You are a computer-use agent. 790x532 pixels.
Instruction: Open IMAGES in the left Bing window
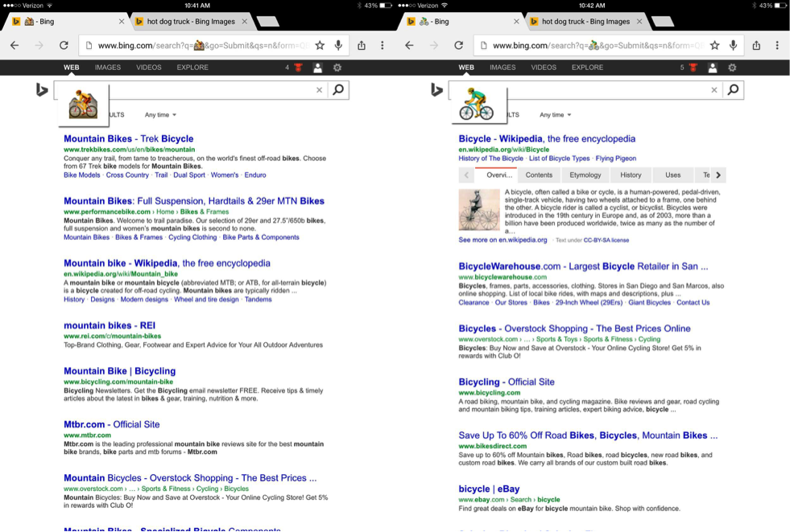pyautogui.click(x=108, y=68)
